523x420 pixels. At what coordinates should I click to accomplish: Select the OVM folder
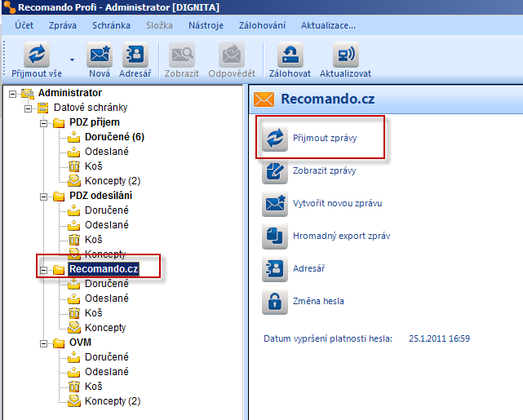coord(80,342)
